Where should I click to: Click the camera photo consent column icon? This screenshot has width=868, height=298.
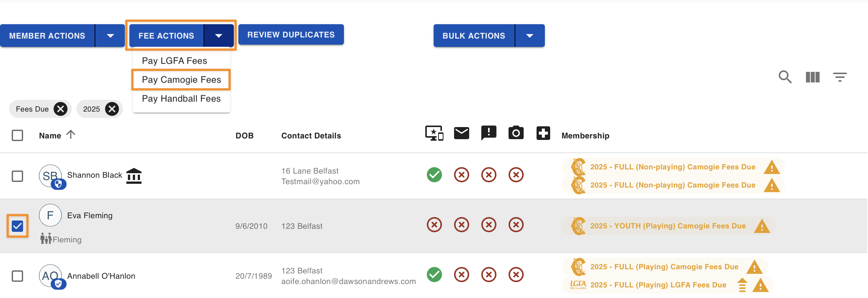[x=516, y=133]
